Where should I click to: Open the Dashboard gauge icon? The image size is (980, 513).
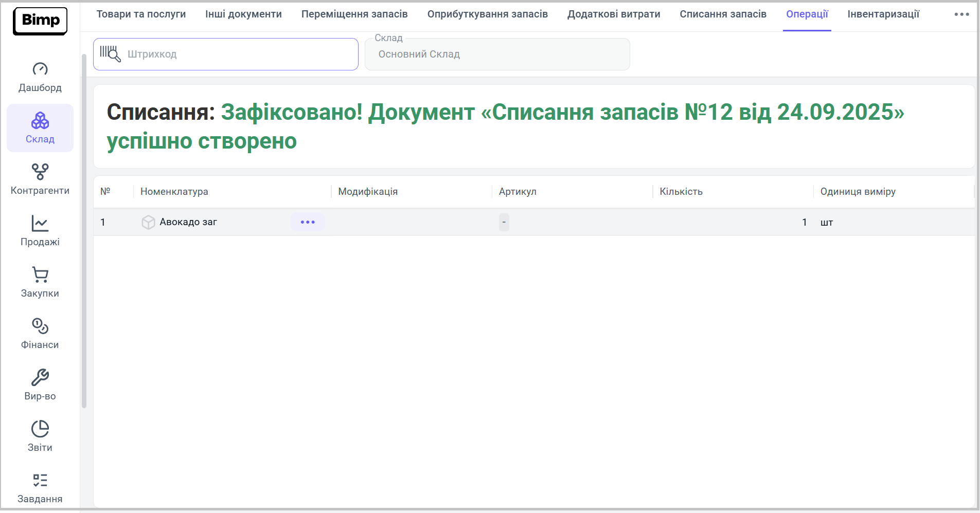click(40, 69)
